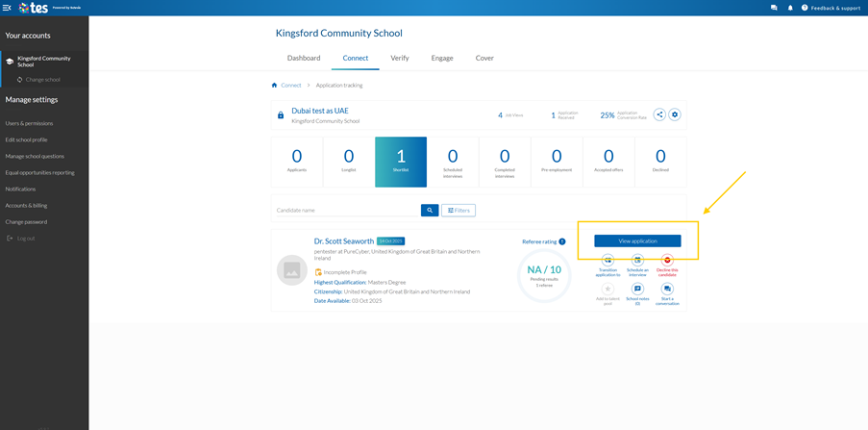Click Add to talent pool star

tap(608, 289)
